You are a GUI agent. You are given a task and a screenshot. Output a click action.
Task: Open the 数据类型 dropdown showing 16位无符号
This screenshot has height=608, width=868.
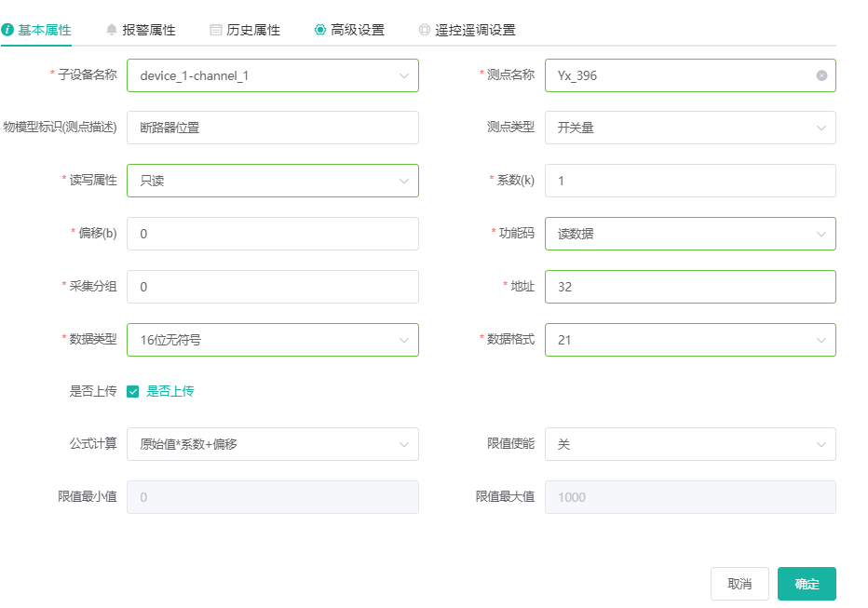[272, 340]
